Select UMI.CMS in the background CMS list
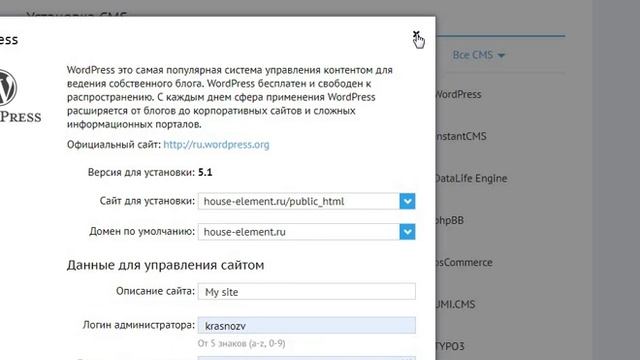The width and height of the screenshot is (640, 360). (x=456, y=304)
